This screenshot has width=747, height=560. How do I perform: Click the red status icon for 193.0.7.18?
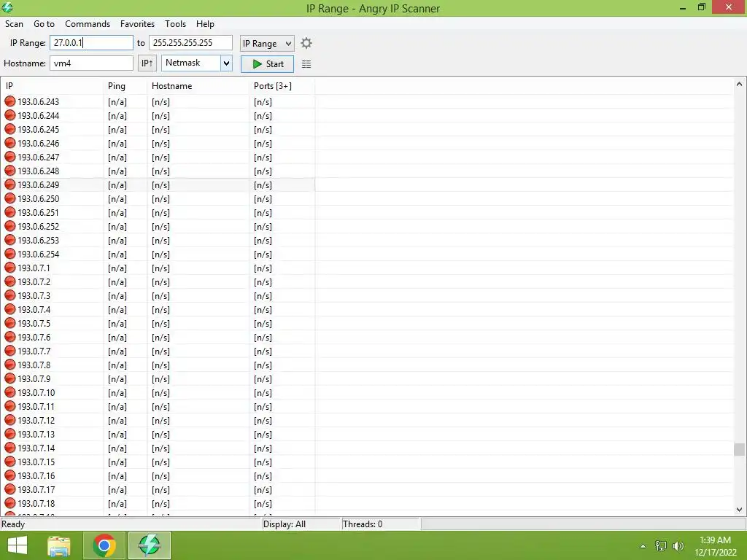pos(10,503)
